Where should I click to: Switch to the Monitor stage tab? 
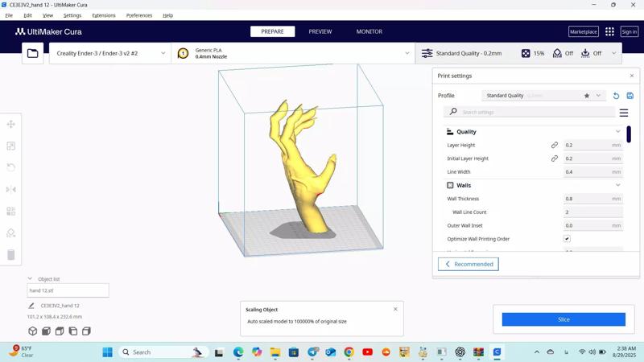pos(369,31)
